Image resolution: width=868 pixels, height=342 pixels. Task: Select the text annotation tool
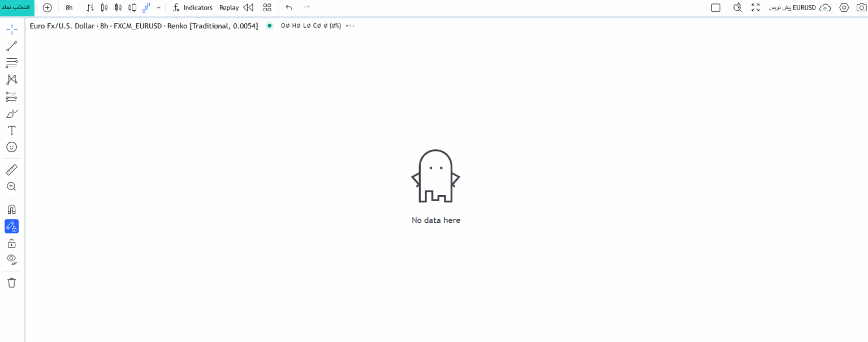[11, 130]
